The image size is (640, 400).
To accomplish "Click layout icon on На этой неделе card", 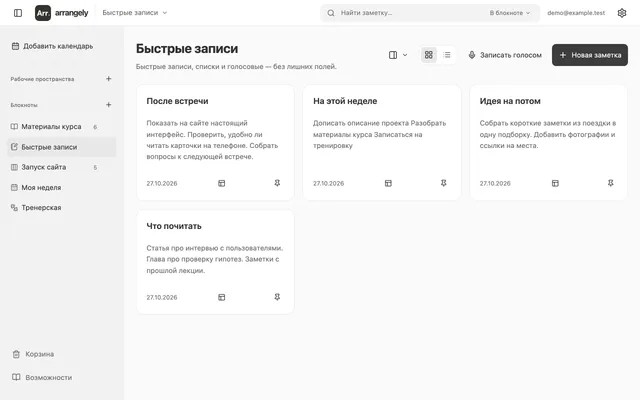I will click(388, 183).
